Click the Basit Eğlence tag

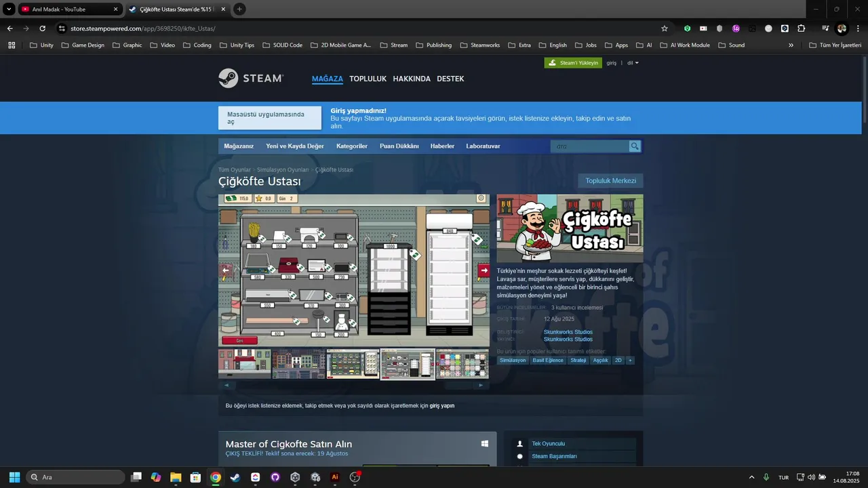tap(548, 361)
